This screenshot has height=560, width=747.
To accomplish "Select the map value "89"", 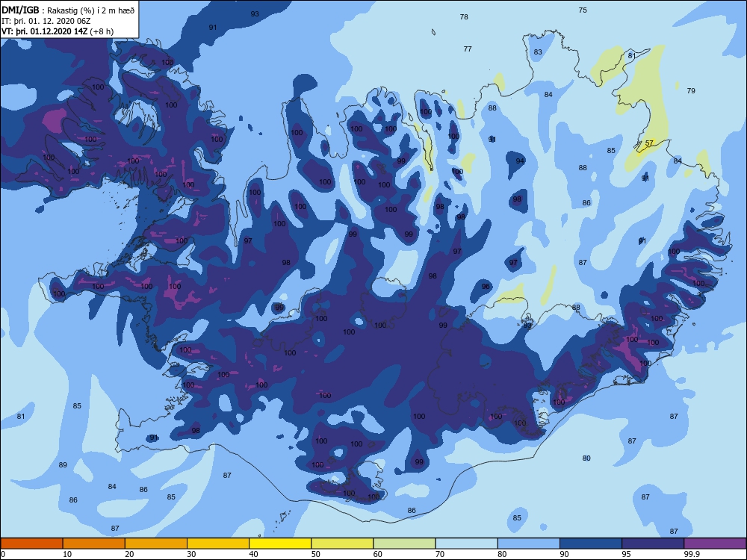I will (x=63, y=464).
